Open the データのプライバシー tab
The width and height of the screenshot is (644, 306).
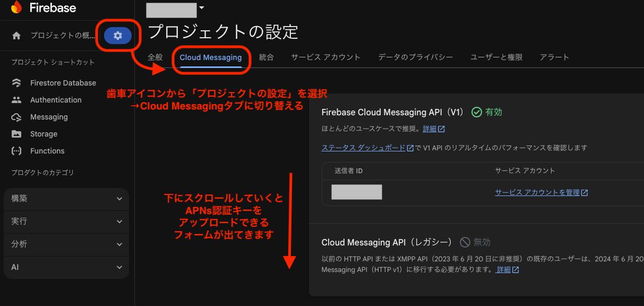[416, 57]
